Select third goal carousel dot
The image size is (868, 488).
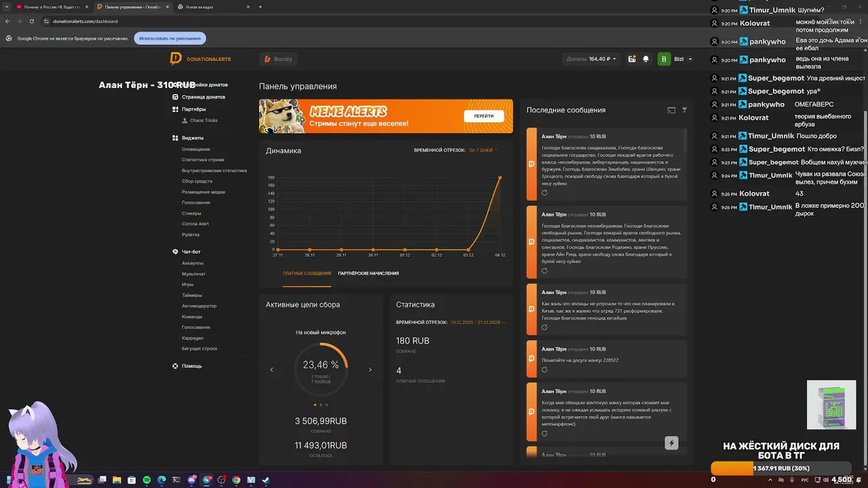326,405
